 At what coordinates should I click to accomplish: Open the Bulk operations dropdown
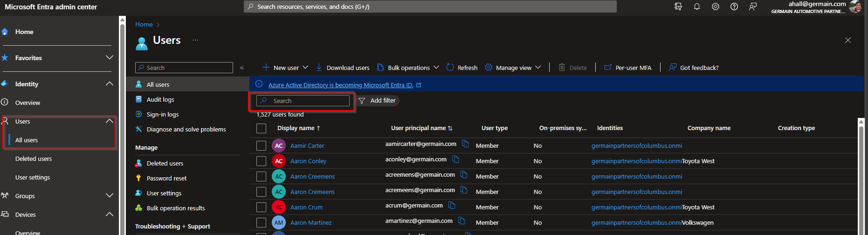click(408, 68)
